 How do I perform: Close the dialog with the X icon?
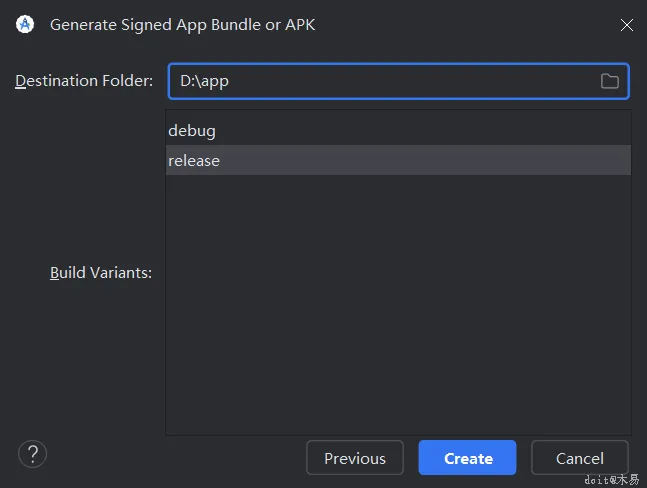coord(626,25)
